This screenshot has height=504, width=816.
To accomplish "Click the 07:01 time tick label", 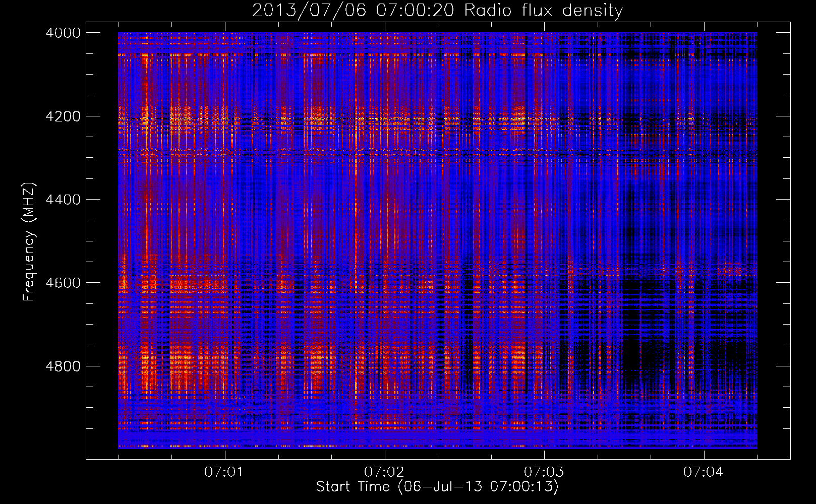I will coord(224,472).
